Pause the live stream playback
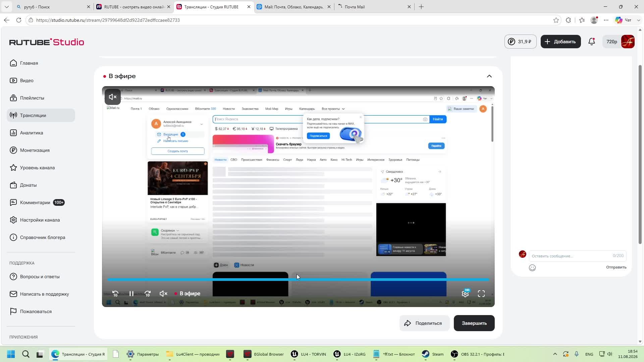The width and height of the screenshot is (644, 362). pos(131,294)
